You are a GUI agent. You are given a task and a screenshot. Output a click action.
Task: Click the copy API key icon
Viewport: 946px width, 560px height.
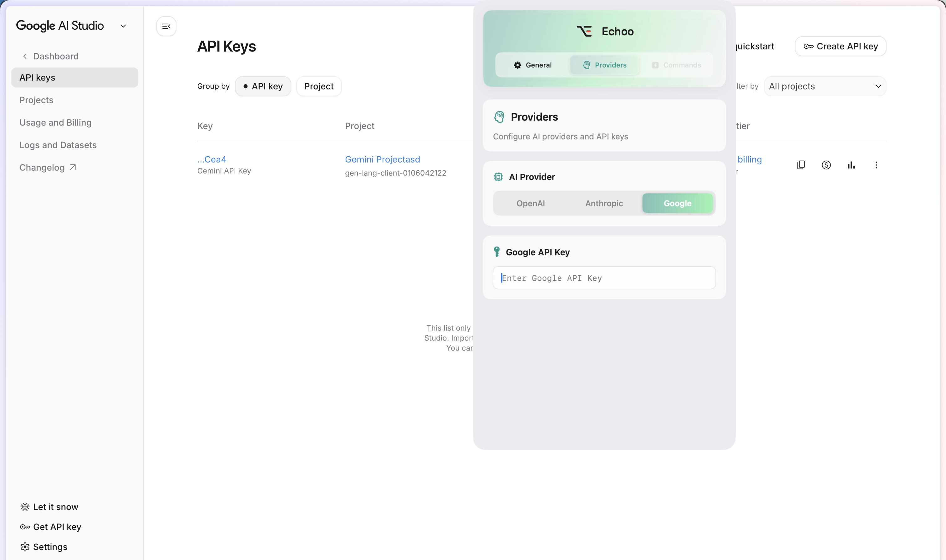(x=801, y=165)
